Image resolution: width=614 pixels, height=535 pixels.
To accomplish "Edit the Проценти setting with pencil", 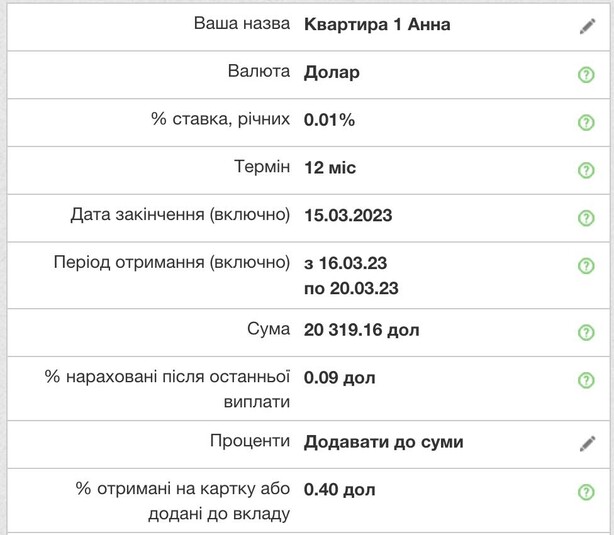I will click(x=587, y=443).
